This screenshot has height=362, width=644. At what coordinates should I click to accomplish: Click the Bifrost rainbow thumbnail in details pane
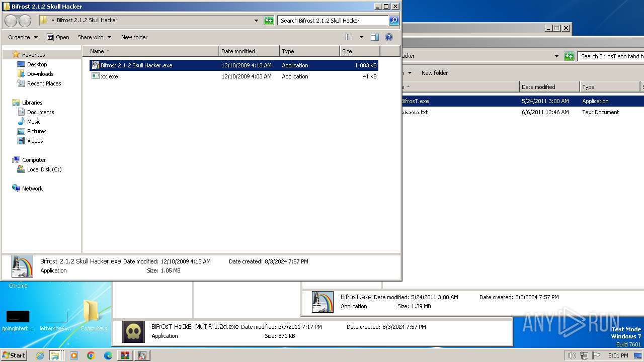point(22,266)
